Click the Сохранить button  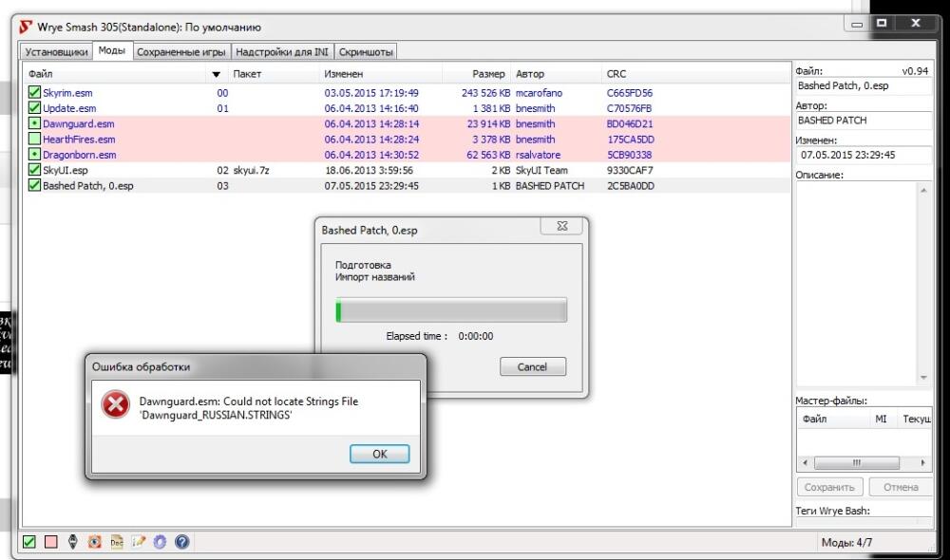(x=829, y=487)
